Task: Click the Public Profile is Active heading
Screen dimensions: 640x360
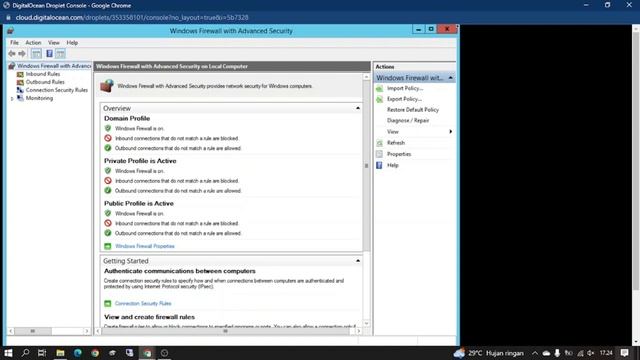Action: [139, 203]
